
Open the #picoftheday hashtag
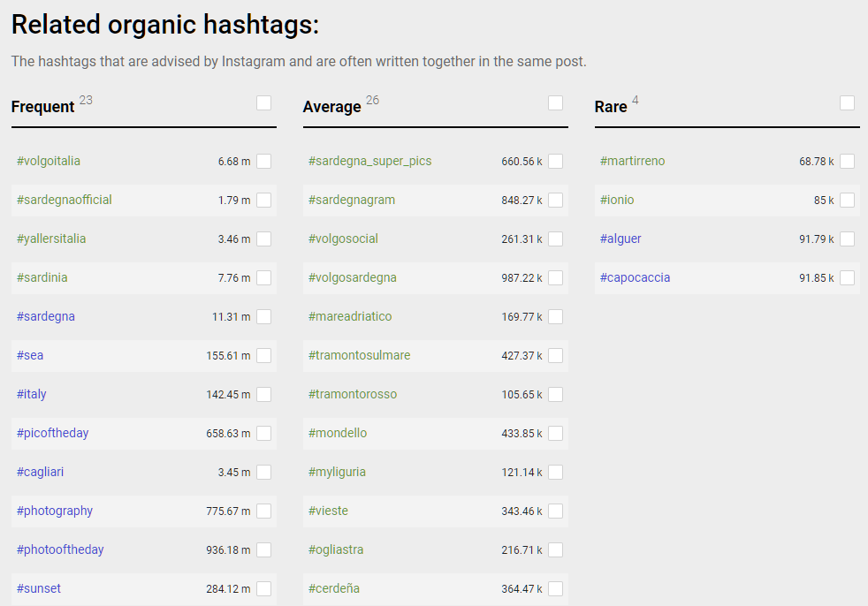[x=52, y=434]
